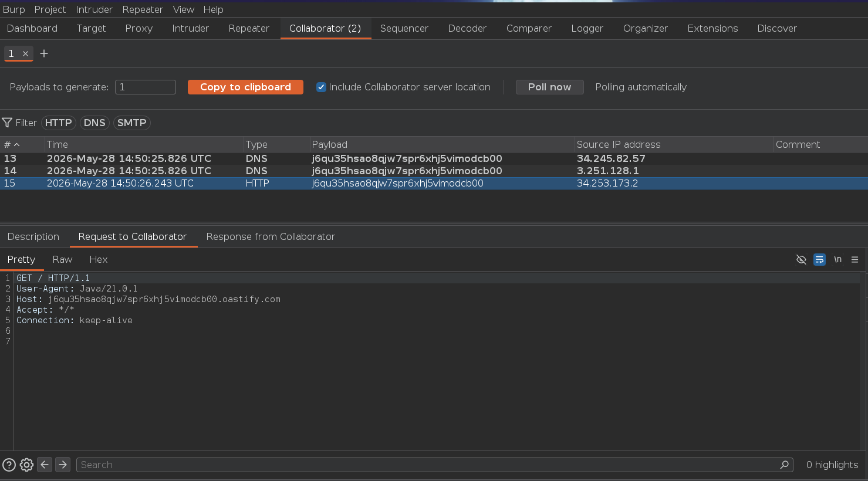Open the Help menu
Viewport: 868px width, 481px height.
coord(213,9)
